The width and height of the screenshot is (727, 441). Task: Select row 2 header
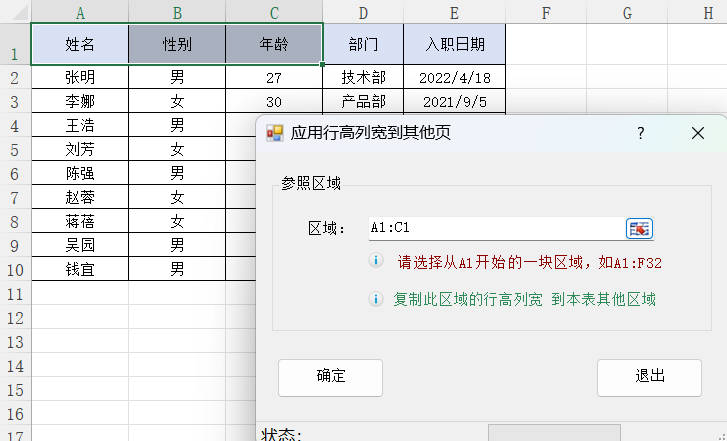[15, 77]
